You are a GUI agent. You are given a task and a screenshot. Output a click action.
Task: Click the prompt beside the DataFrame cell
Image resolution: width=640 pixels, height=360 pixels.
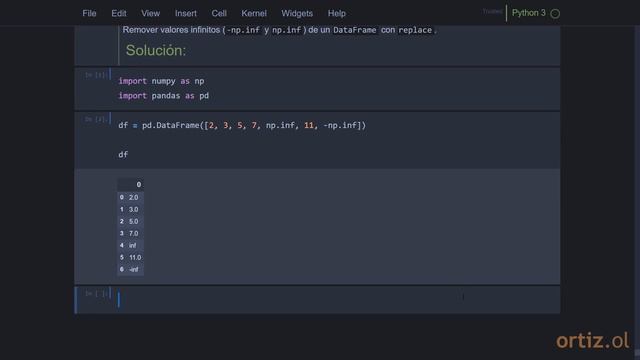(96, 119)
